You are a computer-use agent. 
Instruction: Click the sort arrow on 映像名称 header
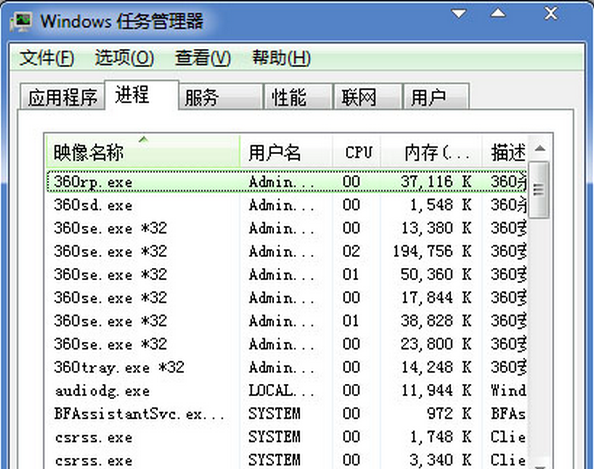143,140
